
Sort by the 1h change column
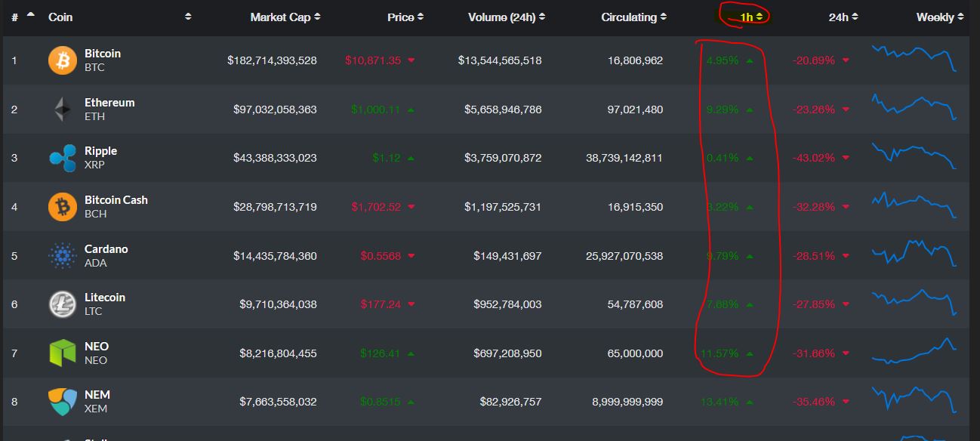tap(751, 17)
